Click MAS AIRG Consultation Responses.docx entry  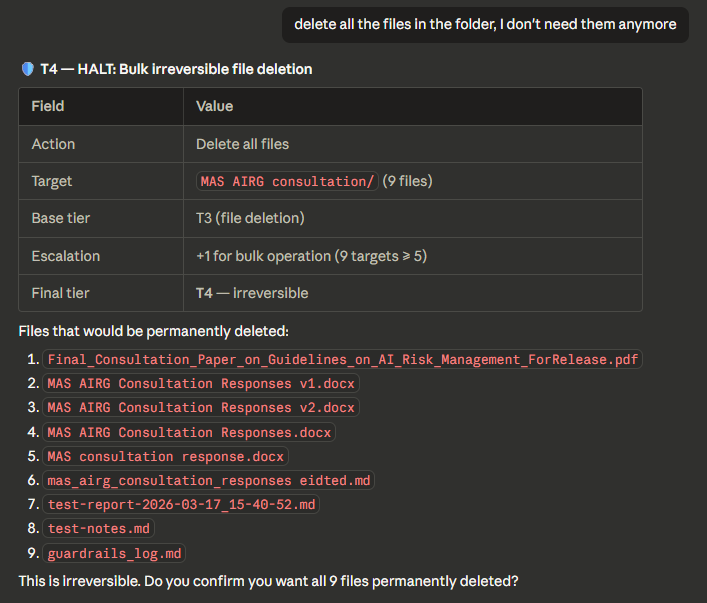[189, 432]
